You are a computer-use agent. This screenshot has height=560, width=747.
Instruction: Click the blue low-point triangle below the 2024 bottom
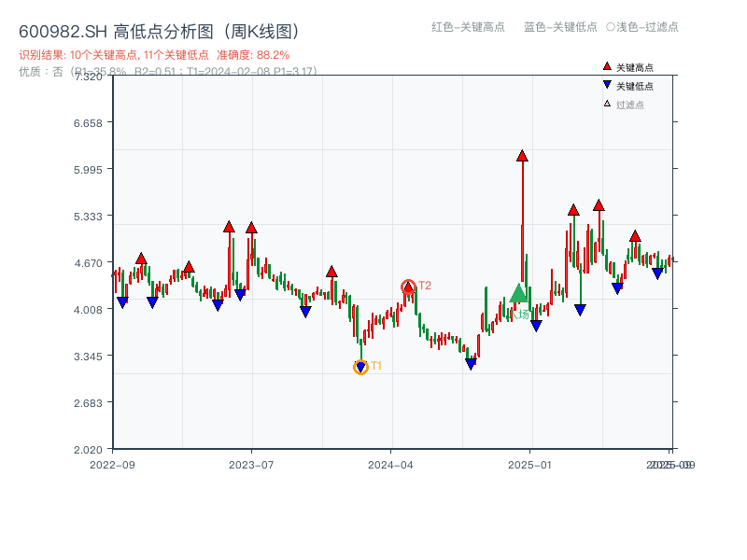point(470,364)
